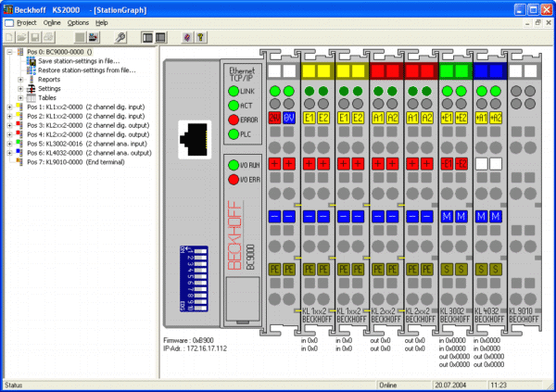Viewport: 556px width, 392px height.
Task: Click the computer connection toolbar icon
Action: [94, 37]
